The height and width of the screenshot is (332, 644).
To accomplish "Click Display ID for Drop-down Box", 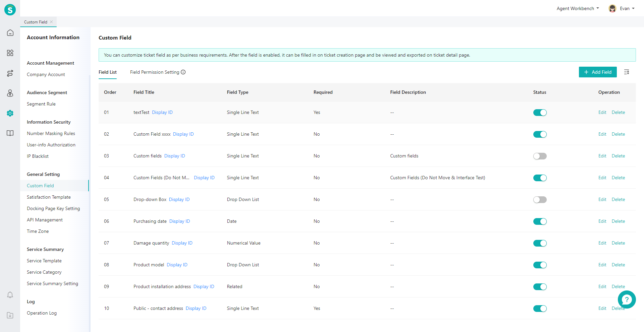I will (x=179, y=199).
